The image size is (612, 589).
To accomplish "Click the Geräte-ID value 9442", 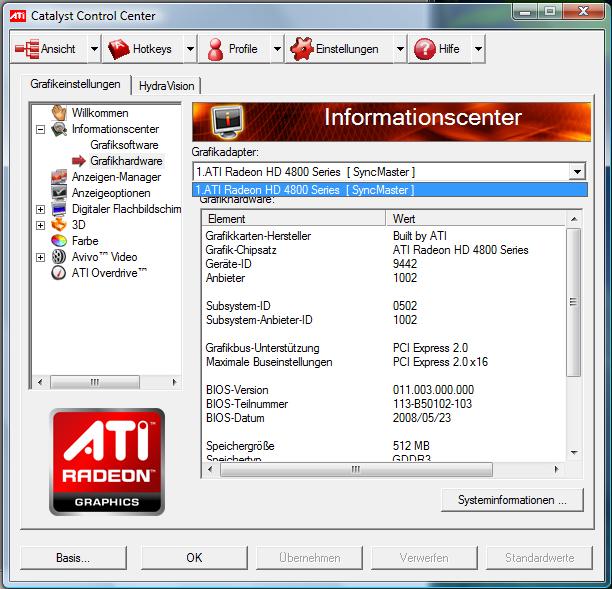I will pyautogui.click(x=405, y=264).
